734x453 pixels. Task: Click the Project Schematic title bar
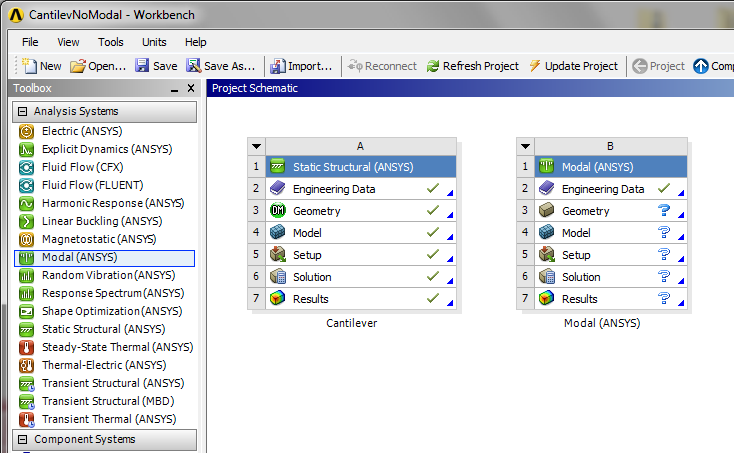coord(470,88)
